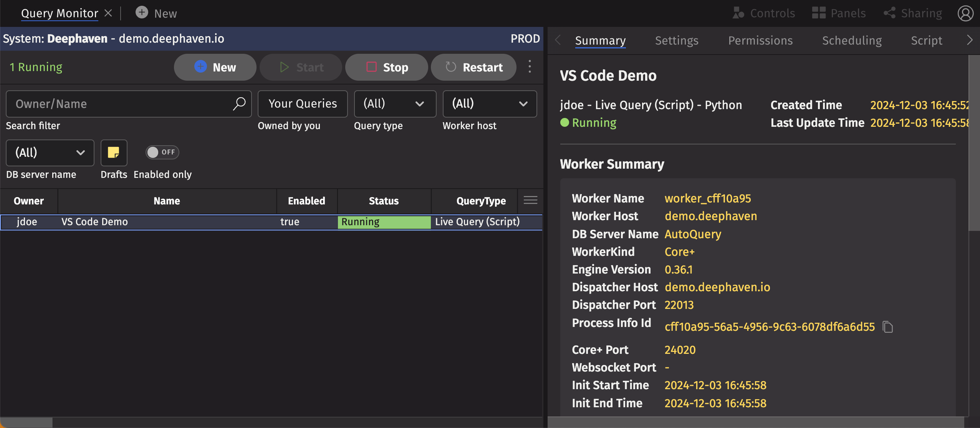Toggle the Drafts filter button
980x428 pixels.
[x=114, y=153]
